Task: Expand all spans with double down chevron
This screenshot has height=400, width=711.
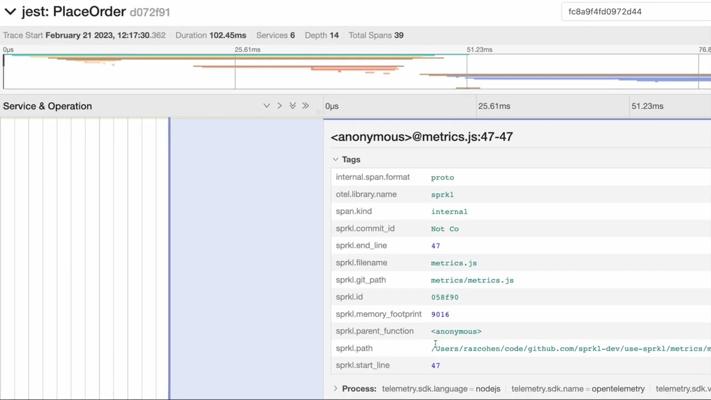Action: (292, 106)
